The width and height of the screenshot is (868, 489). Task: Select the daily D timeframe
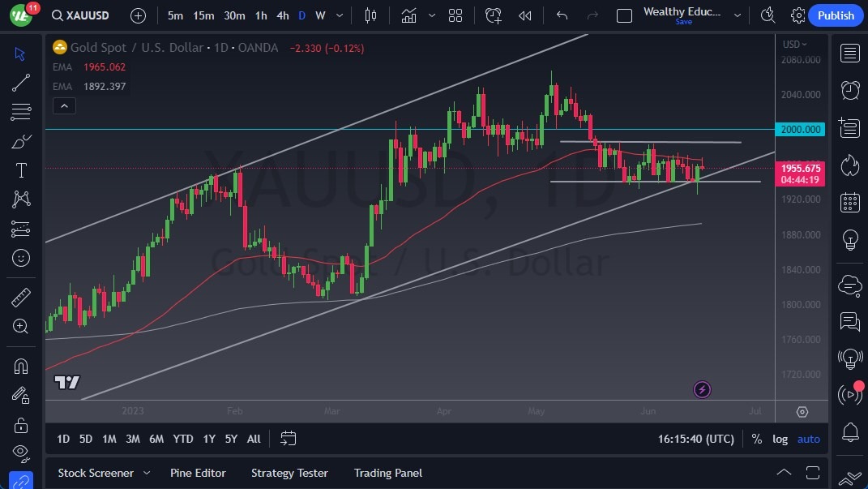[x=301, y=15]
